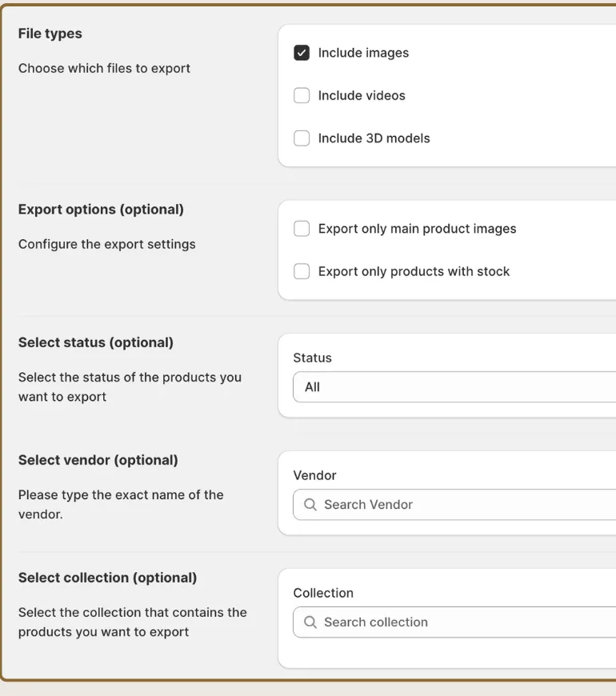Screen dimensions: 616x696
Task: Uncheck the Include images checkbox
Action: pos(302,53)
